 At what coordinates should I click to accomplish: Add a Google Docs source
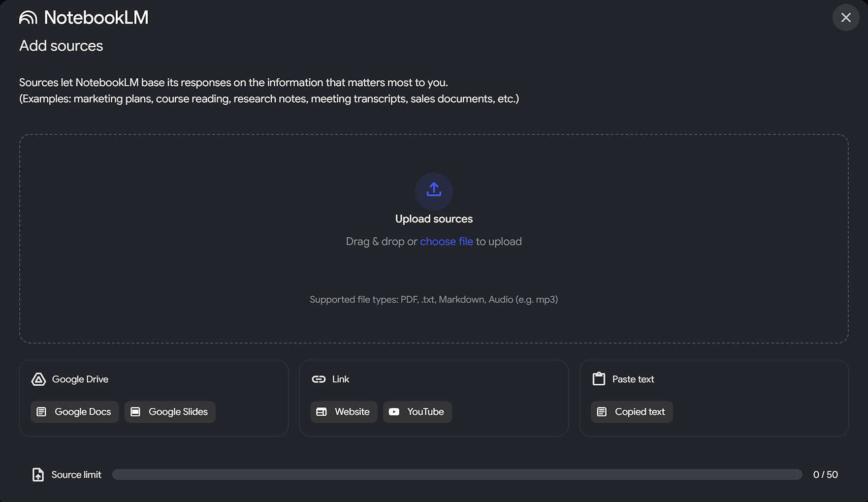[x=75, y=412]
